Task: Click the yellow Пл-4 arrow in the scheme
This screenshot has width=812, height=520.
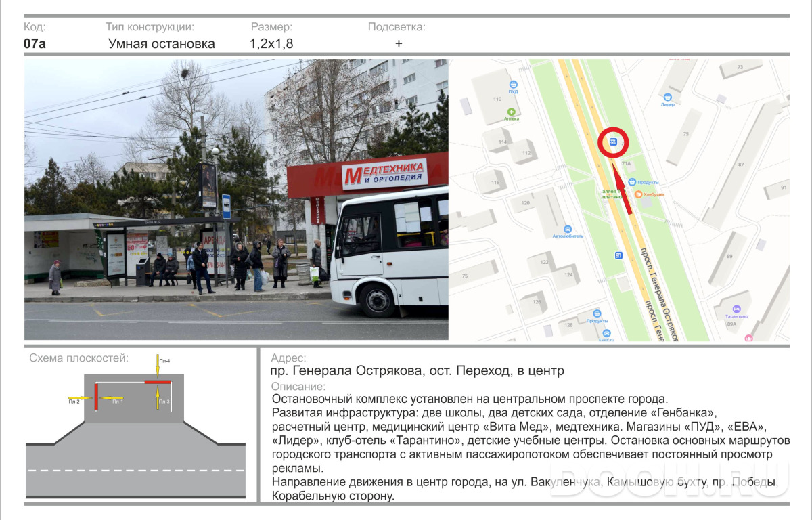Action: click(x=157, y=366)
